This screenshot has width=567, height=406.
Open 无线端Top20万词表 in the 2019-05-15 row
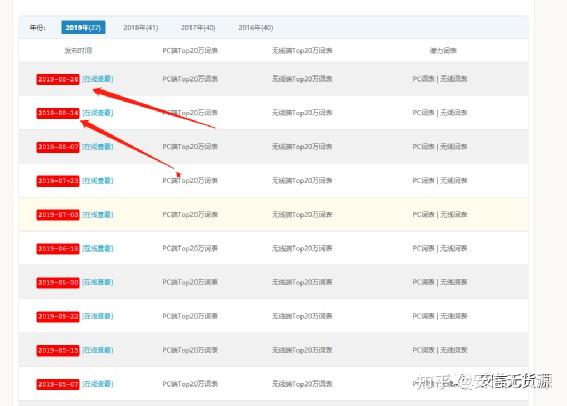click(302, 350)
